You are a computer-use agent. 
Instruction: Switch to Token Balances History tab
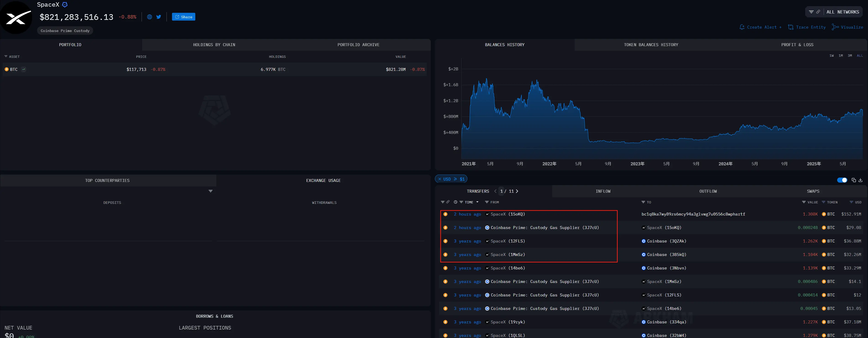651,45
